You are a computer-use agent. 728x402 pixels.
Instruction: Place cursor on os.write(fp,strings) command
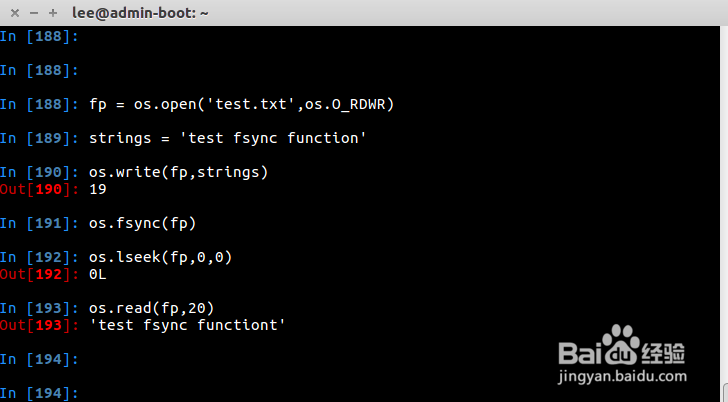pos(178,172)
